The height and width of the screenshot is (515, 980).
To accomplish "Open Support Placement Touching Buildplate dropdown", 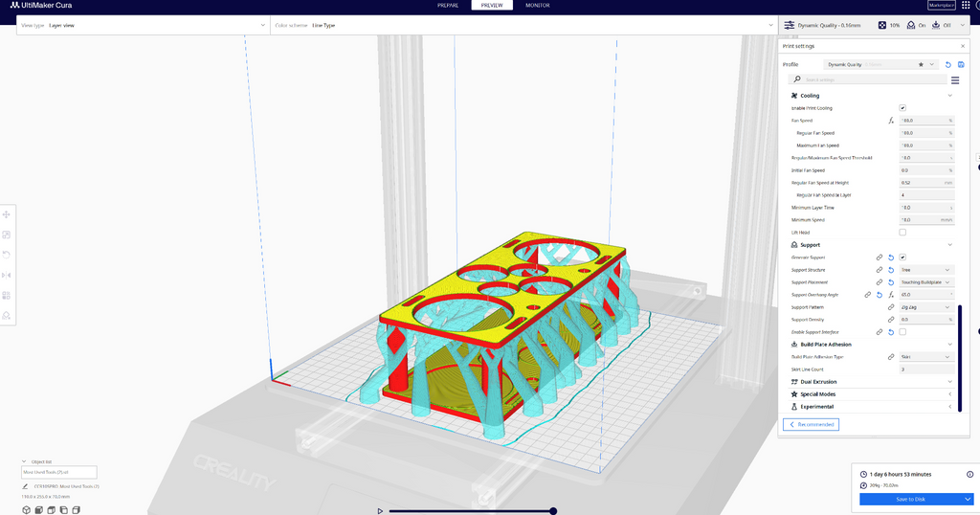I will point(926,282).
